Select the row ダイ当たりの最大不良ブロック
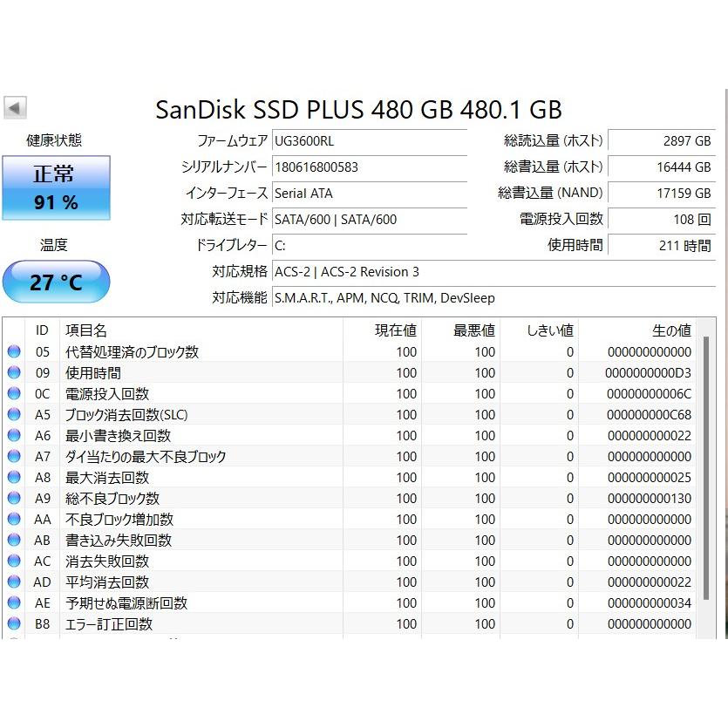This screenshot has height=728, width=728. pyautogui.click(x=350, y=456)
